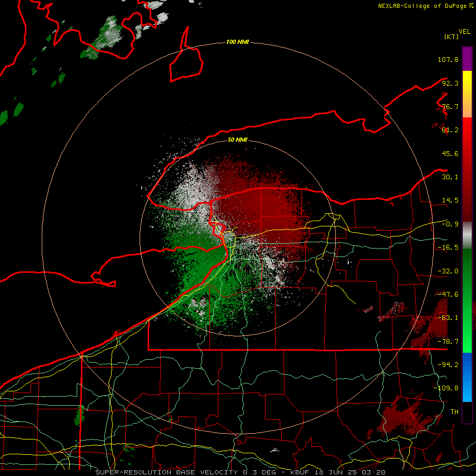
Task: Click the 45.6 value on velocity scale
Action: click(450, 153)
